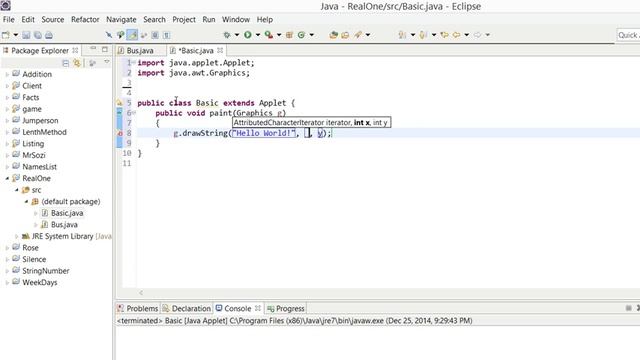The width and height of the screenshot is (640, 360).
Task: Click the Next Annotation icon
Action: click(402, 35)
